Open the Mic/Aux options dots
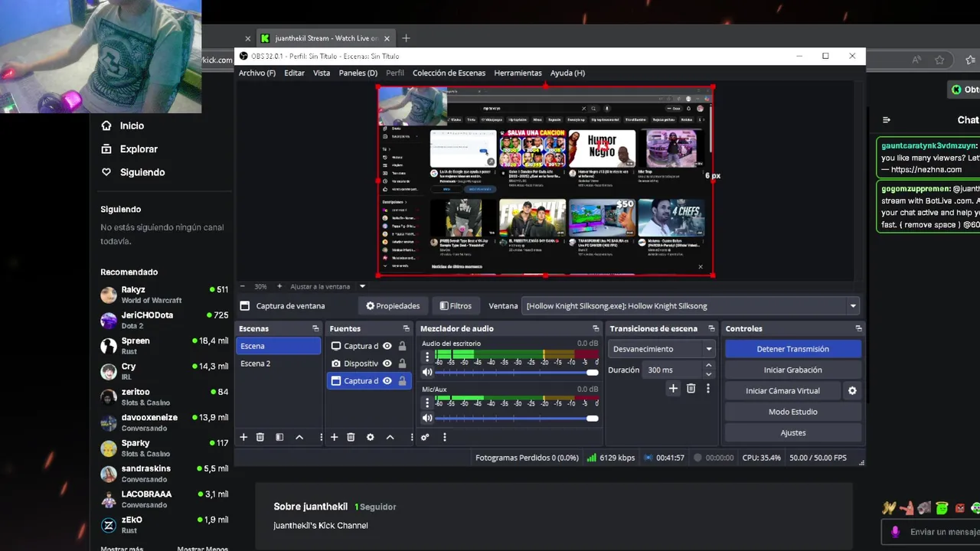The height and width of the screenshot is (551, 980). pyautogui.click(x=427, y=403)
